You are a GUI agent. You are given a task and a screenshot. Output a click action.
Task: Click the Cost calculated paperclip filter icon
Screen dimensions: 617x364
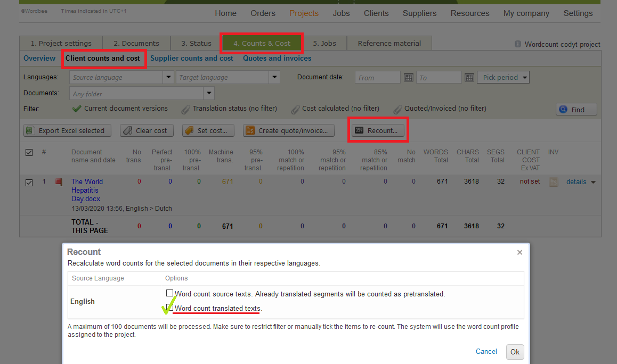295,109
